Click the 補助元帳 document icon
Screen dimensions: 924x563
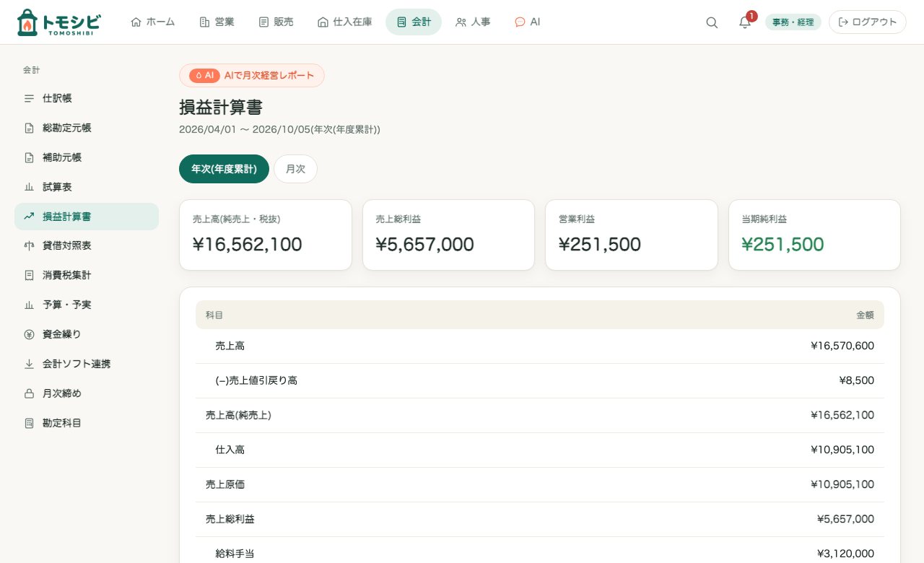tap(30, 157)
